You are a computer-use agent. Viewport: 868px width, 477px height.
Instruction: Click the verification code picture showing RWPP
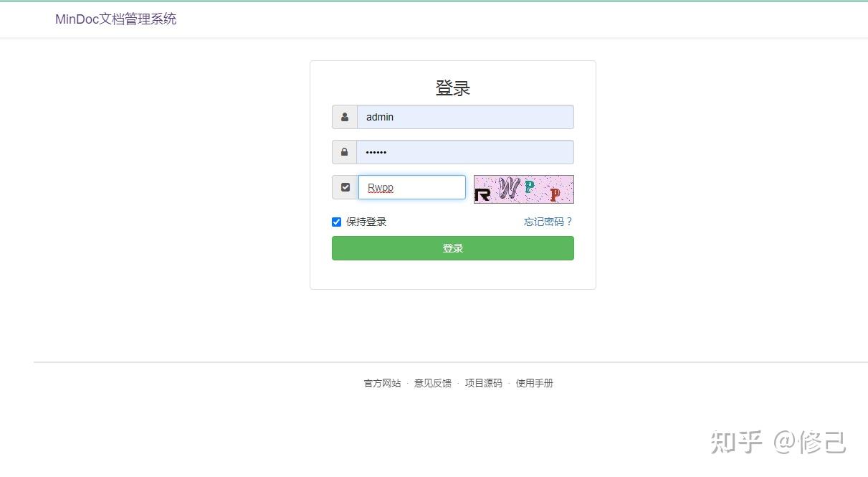click(524, 189)
